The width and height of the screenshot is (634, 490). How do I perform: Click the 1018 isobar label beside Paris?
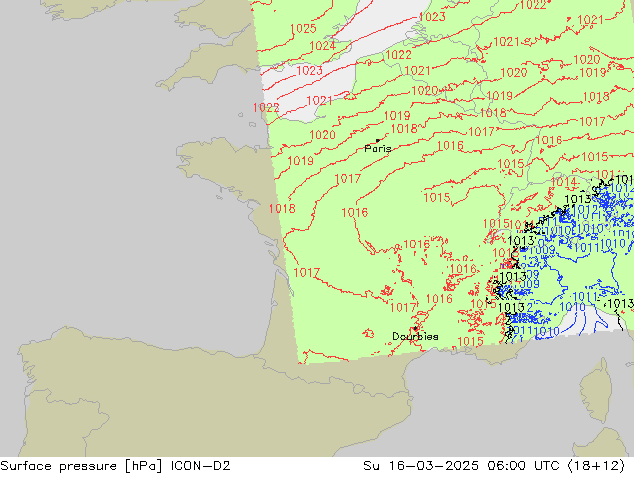[x=404, y=129]
